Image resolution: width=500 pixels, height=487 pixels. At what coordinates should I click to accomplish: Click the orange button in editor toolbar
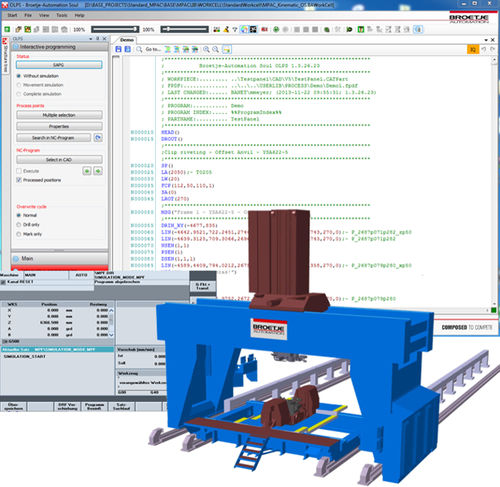[x=473, y=49]
